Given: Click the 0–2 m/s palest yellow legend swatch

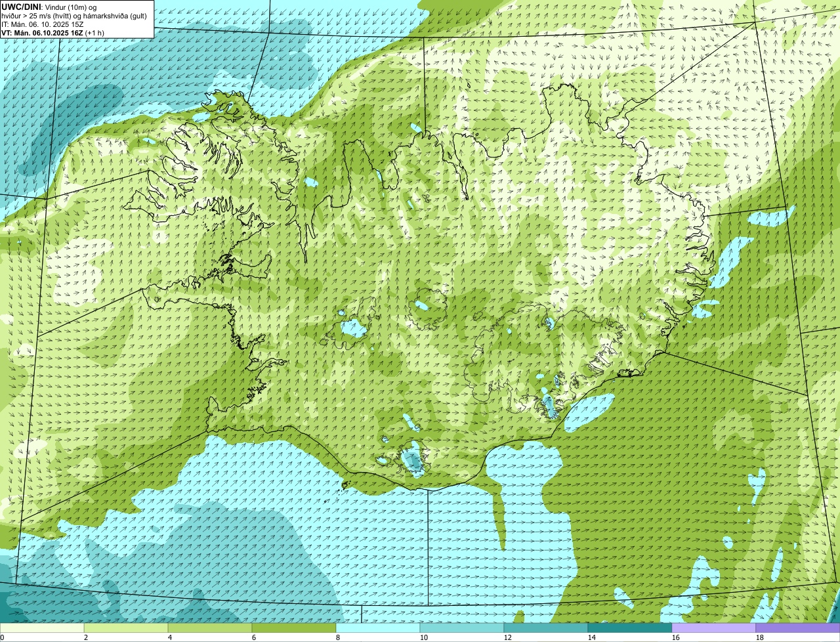Looking at the screenshot, I should (42, 628).
